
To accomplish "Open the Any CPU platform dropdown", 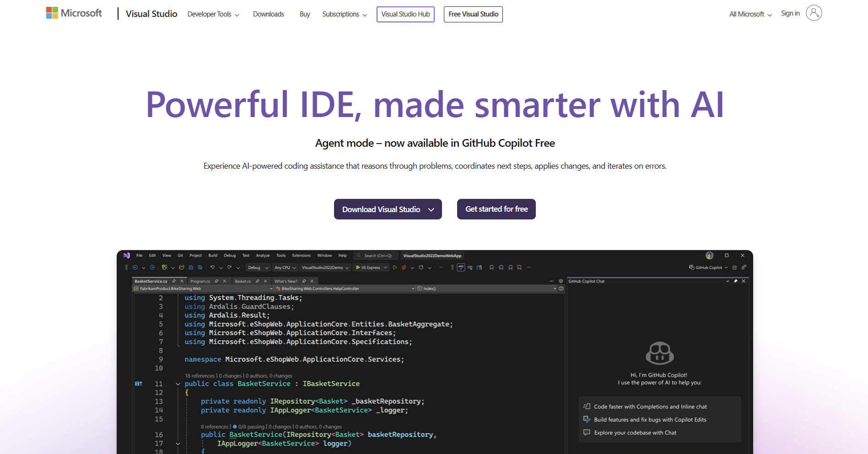I will click(286, 267).
